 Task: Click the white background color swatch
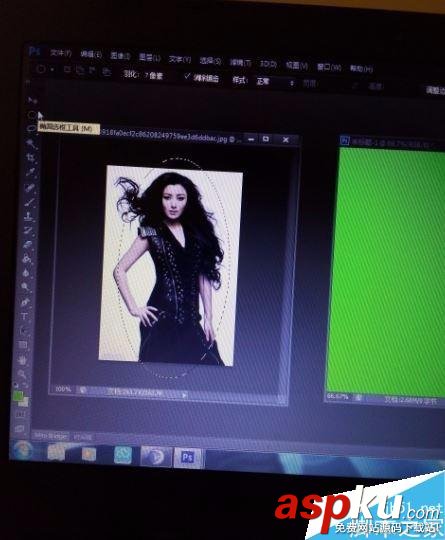point(24,402)
